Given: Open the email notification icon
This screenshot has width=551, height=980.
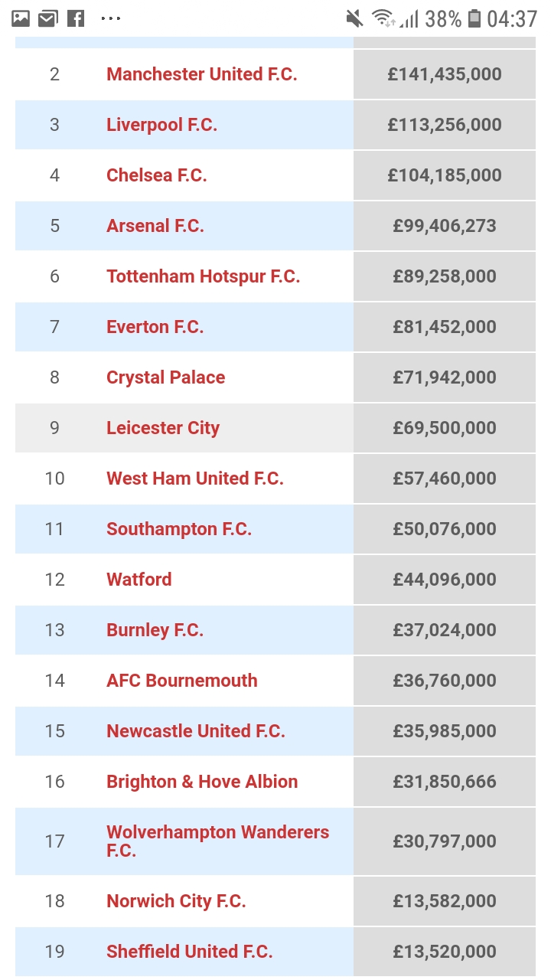Looking at the screenshot, I should pos(48,18).
